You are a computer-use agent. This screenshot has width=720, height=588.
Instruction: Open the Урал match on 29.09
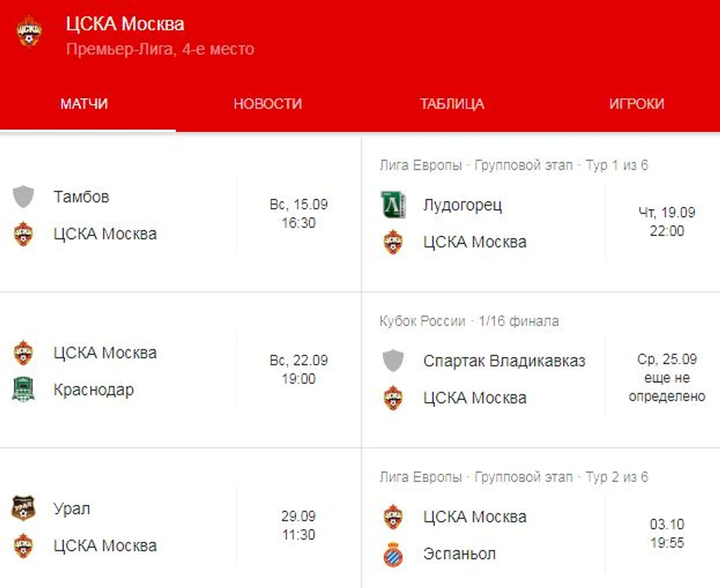(180, 526)
